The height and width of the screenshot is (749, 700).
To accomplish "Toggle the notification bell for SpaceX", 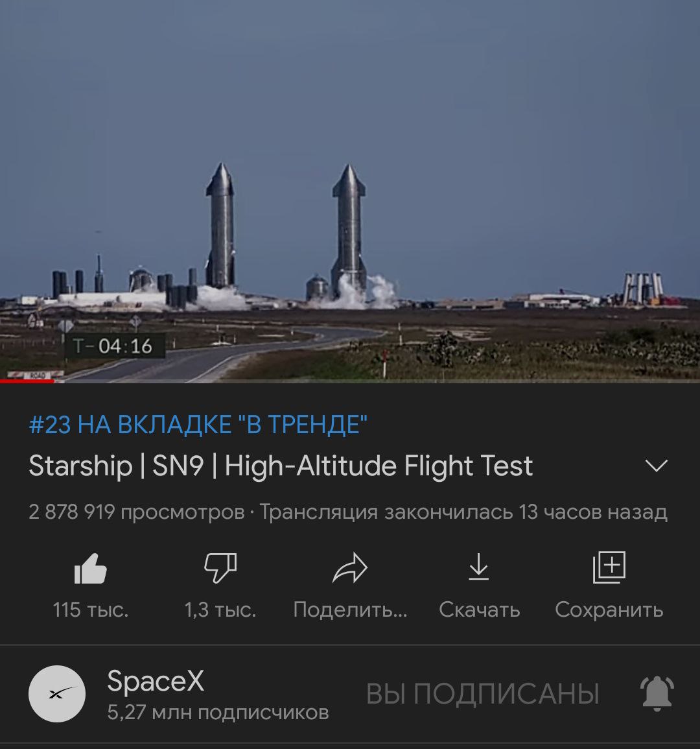I will [657, 694].
